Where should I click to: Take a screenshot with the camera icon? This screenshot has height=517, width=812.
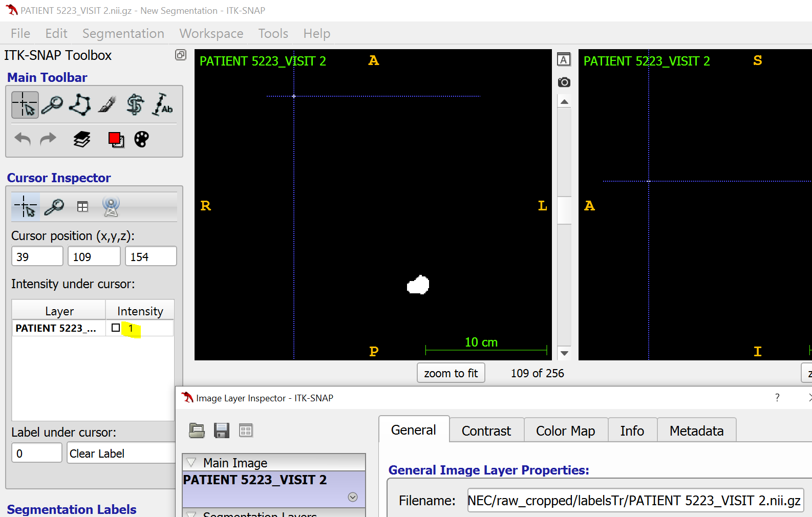[x=564, y=82]
